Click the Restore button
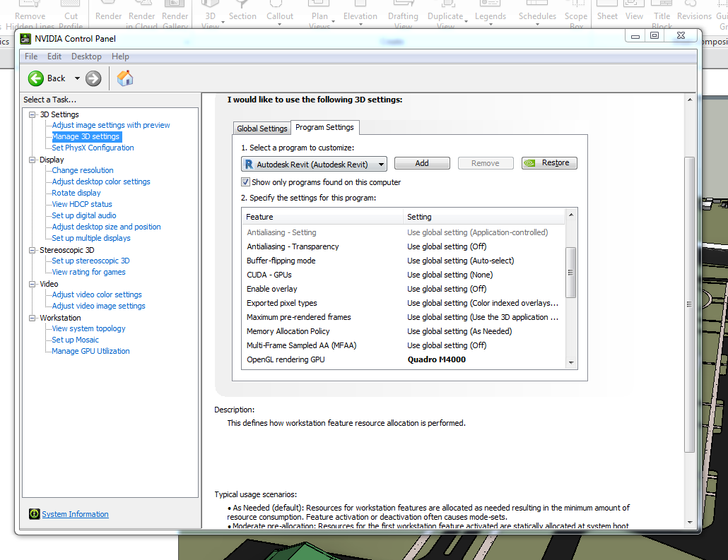The height and width of the screenshot is (560, 728). 549,163
